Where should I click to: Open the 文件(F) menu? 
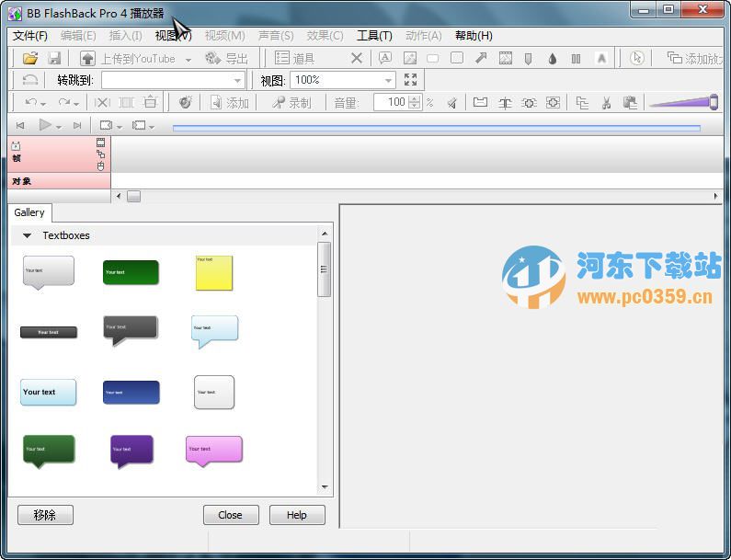(29, 36)
